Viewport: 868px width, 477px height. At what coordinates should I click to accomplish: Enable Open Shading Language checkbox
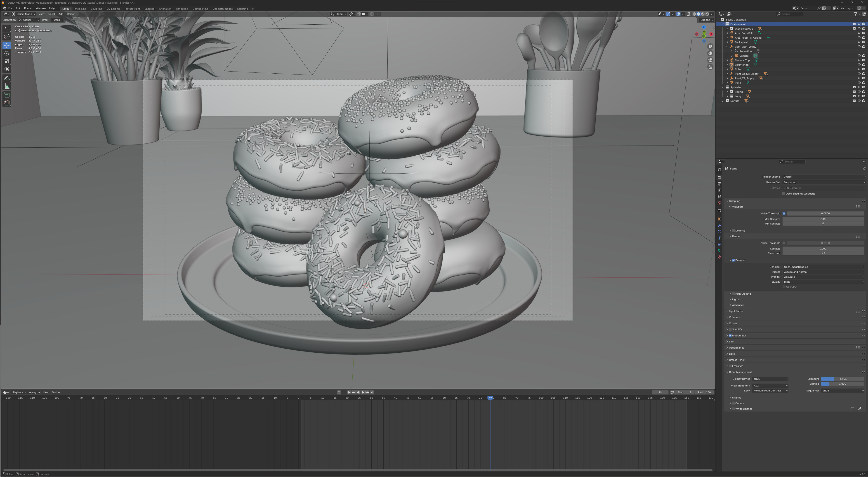(x=784, y=194)
